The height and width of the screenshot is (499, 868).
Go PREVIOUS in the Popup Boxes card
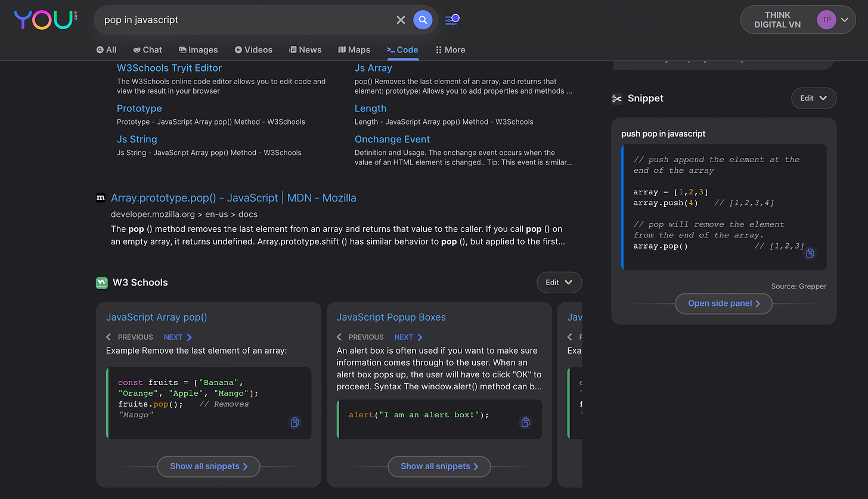pyautogui.click(x=361, y=337)
